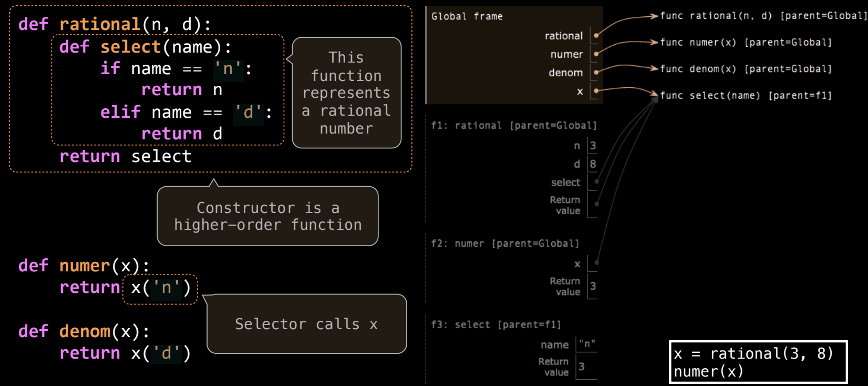Click the value 3 bound to n in f1
868x386 pixels.
click(593, 146)
